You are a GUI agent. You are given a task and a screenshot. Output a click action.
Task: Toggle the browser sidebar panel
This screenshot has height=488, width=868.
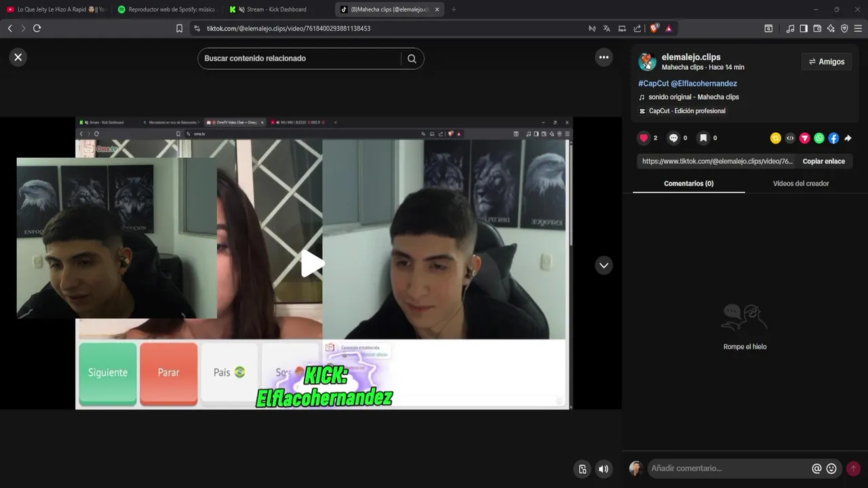[804, 28]
